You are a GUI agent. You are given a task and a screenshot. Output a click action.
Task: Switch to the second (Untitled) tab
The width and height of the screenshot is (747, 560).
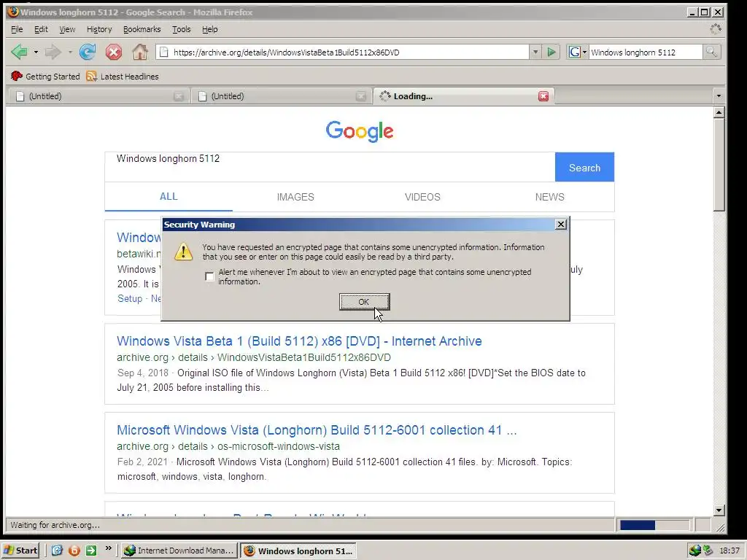point(281,96)
